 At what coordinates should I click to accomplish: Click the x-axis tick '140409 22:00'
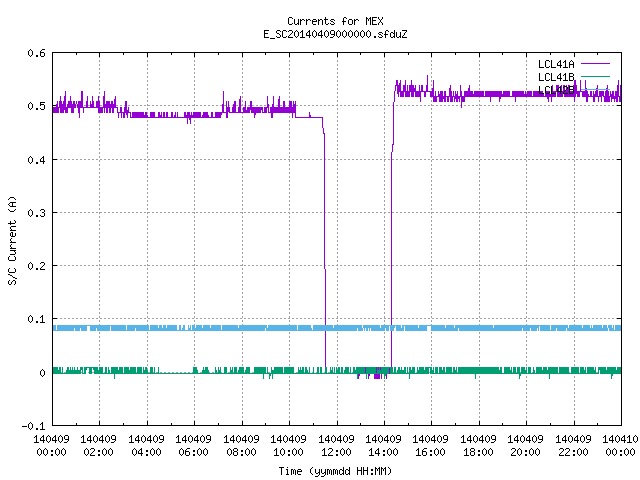click(x=573, y=445)
